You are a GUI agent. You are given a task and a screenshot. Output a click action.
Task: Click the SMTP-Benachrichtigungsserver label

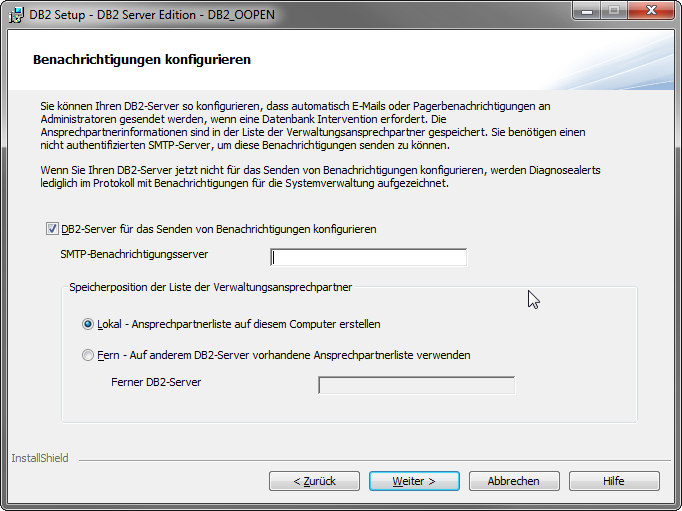[x=134, y=254]
